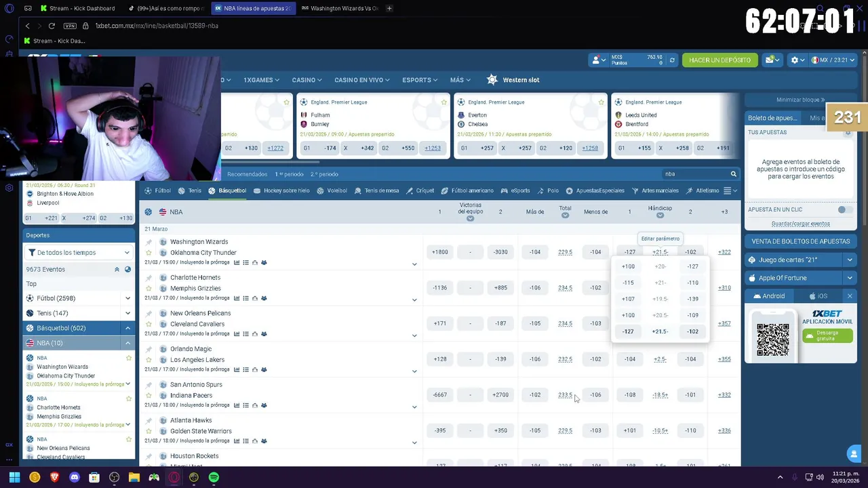The image size is (868, 488).
Task: Star the Everton vs Chelsea card
Action: coord(601,102)
